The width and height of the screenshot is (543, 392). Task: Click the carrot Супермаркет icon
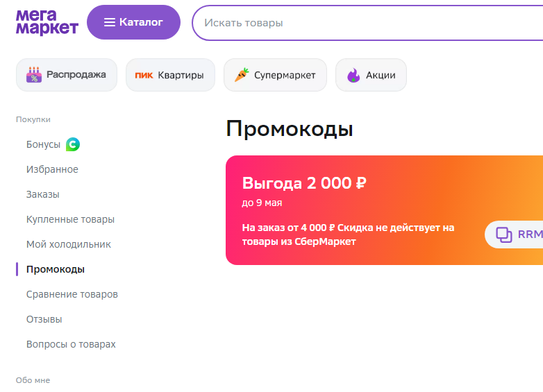tap(242, 75)
